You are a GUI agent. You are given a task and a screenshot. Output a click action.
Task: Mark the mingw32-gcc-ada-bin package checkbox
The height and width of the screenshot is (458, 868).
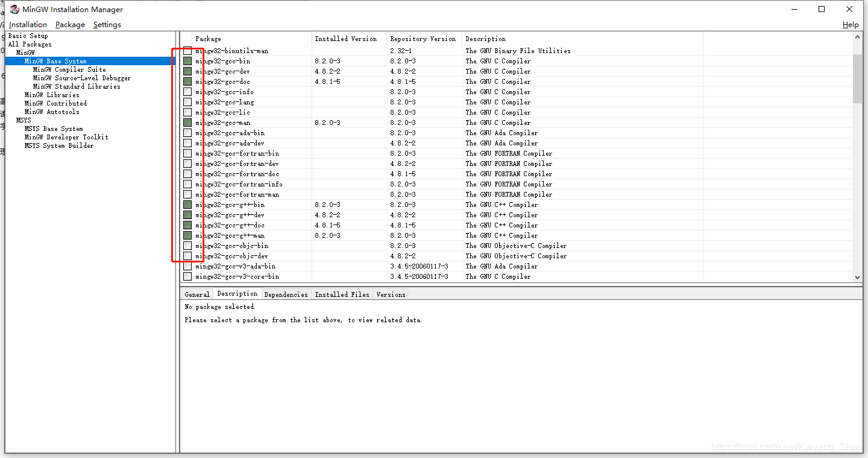tap(187, 133)
